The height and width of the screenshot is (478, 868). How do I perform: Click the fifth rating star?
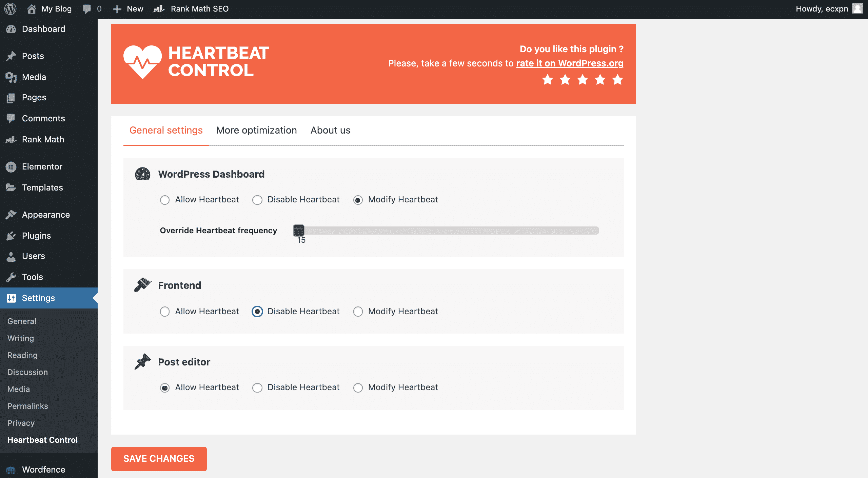pos(618,80)
